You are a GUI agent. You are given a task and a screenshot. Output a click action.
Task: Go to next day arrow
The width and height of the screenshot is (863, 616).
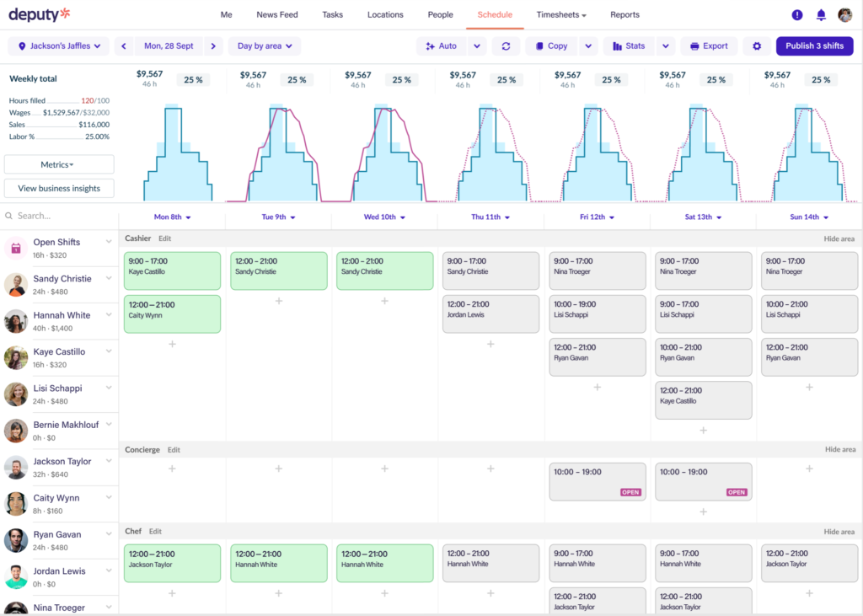tap(213, 46)
